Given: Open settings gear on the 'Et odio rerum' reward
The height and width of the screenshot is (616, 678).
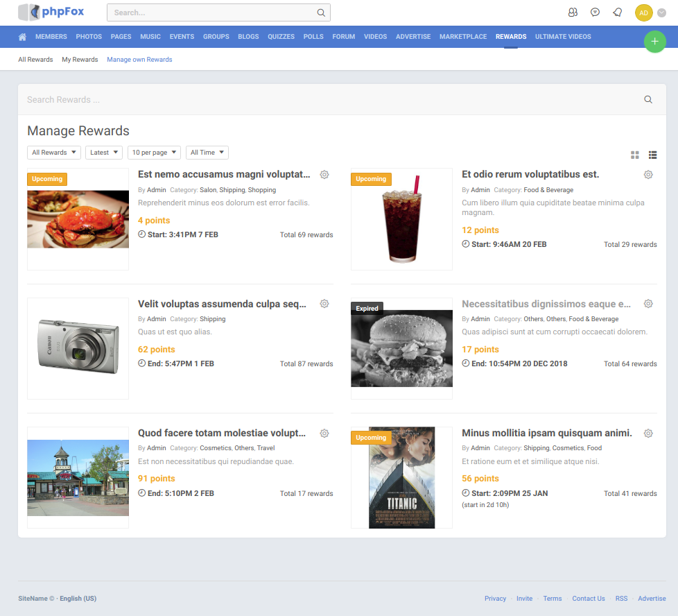Looking at the screenshot, I should (x=648, y=175).
